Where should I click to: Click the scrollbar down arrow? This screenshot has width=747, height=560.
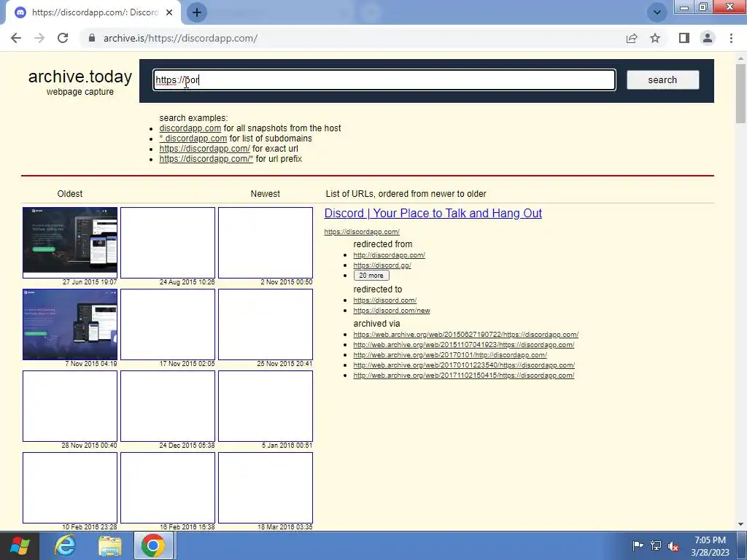[x=741, y=524]
